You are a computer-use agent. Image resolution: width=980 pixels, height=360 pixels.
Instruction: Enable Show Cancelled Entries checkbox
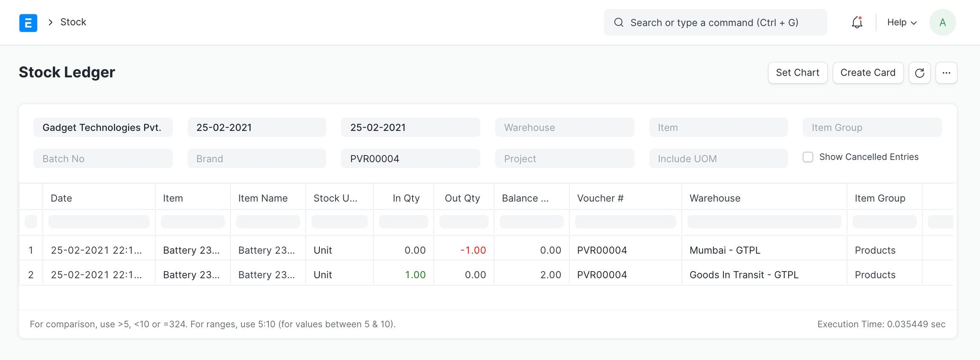(808, 157)
